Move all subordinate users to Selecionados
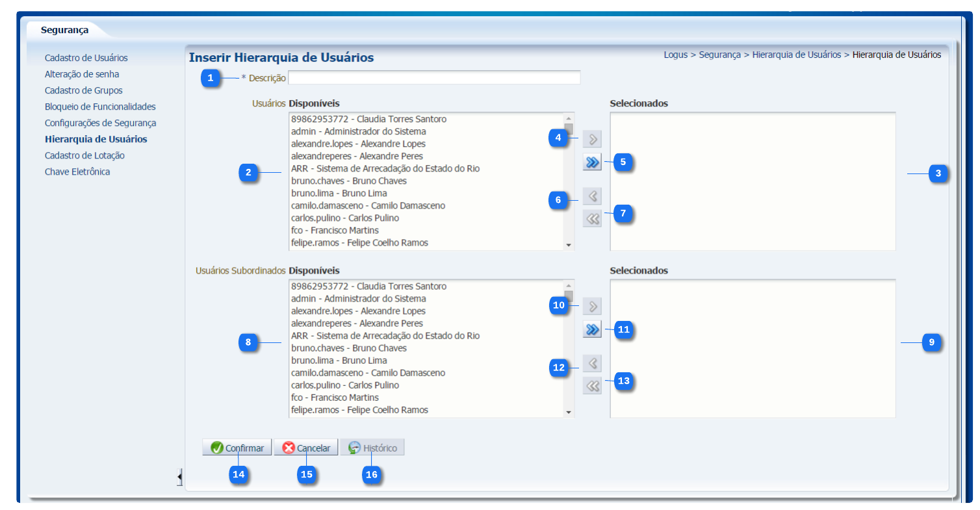980x510 pixels. click(x=592, y=330)
